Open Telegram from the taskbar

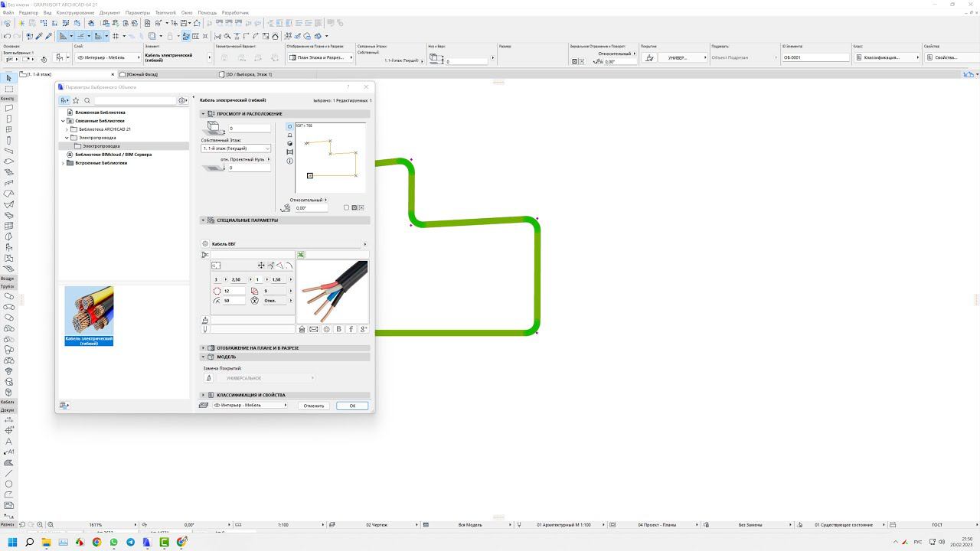(x=130, y=542)
